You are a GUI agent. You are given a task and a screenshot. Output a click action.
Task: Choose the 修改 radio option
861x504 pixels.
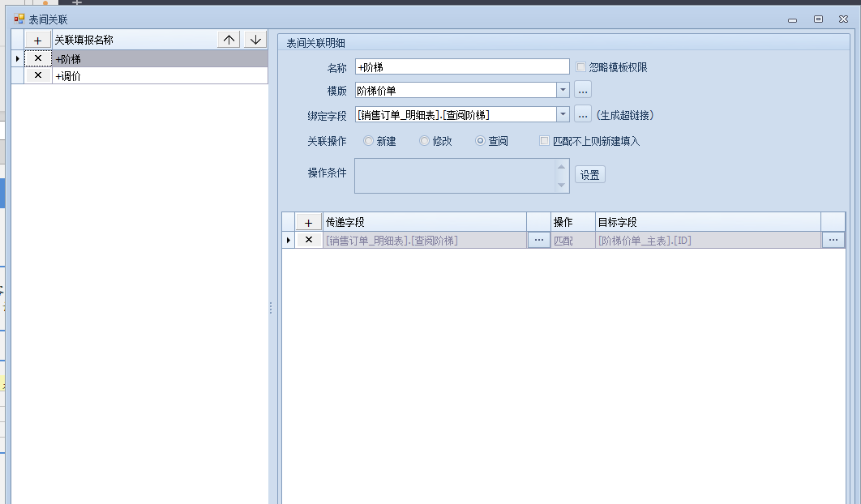click(x=424, y=141)
